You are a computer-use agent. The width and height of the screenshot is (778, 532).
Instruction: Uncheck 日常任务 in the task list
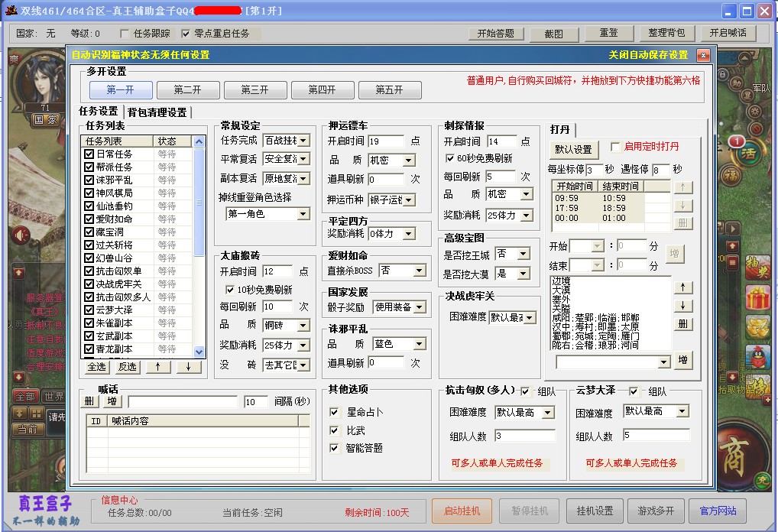89,154
